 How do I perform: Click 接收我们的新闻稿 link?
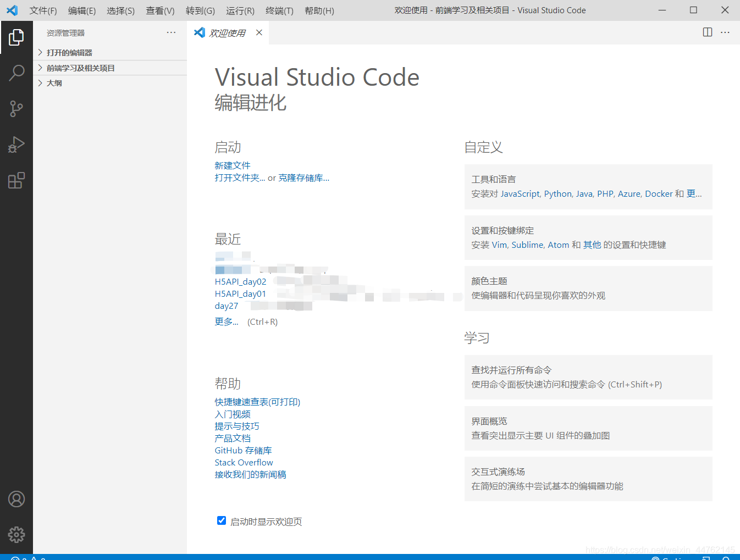250,474
